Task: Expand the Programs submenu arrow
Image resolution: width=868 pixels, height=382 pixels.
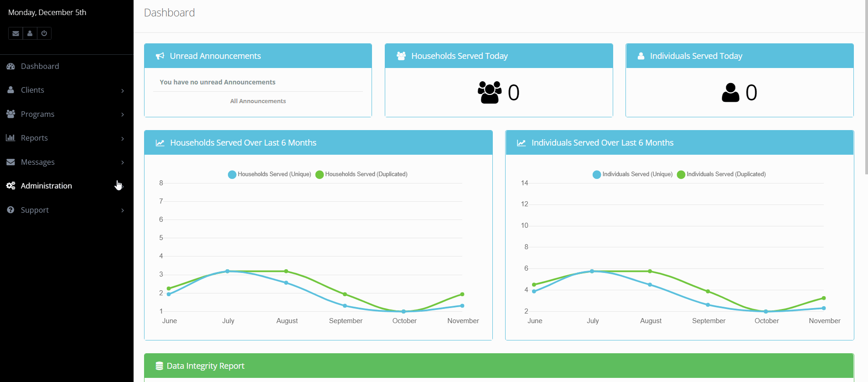Action: pos(122,114)
